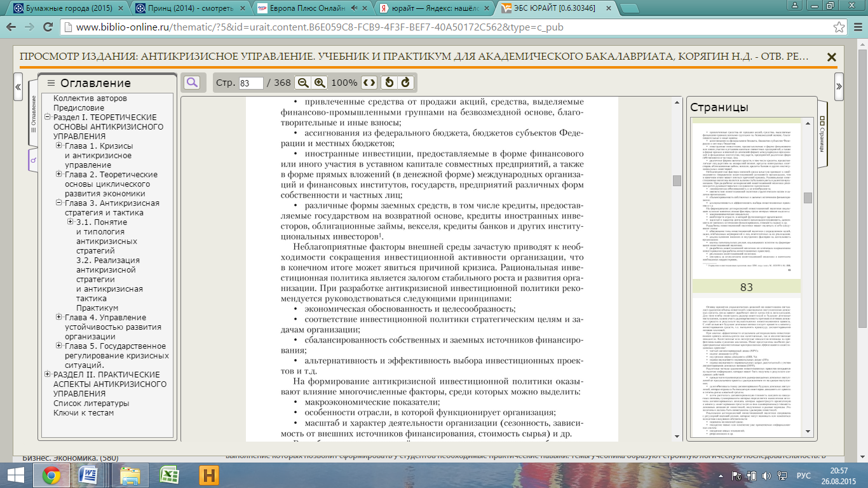Open Ключи к тестам in contents
Image resolution: width=868 pixels, height=488 pixels.
84,413
